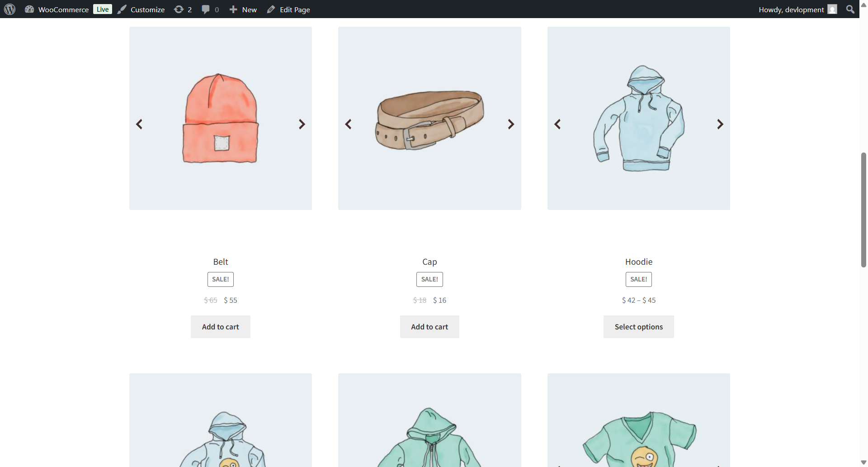Screen dimensions: 868x467
Task: Open the WooCommerce site dashboard menu
Action: click(x=57, y=10)
